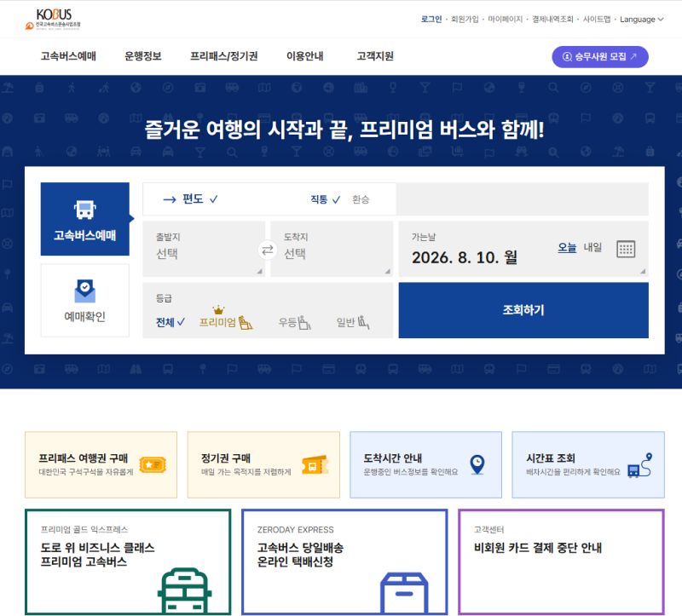Open 시간표 조회 card
Image resolution: width=682 pixels, height=616 pixels.
tap(588, 464)
